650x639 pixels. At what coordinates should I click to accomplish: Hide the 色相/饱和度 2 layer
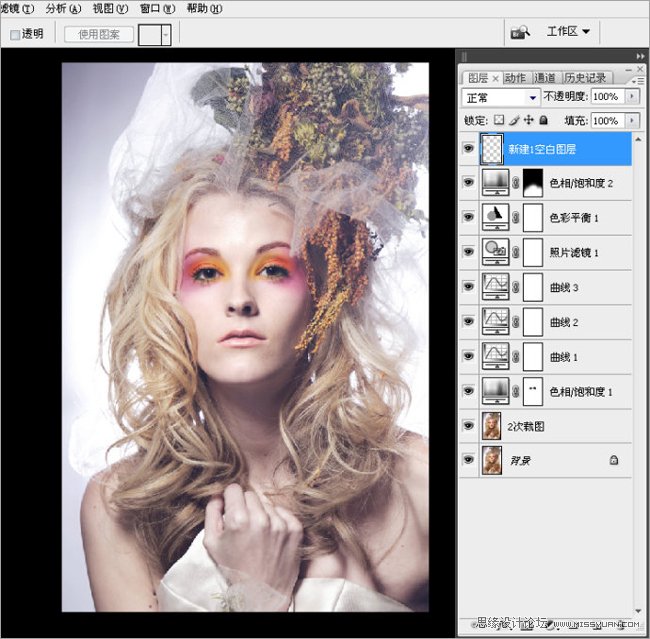tap(469, 183)
